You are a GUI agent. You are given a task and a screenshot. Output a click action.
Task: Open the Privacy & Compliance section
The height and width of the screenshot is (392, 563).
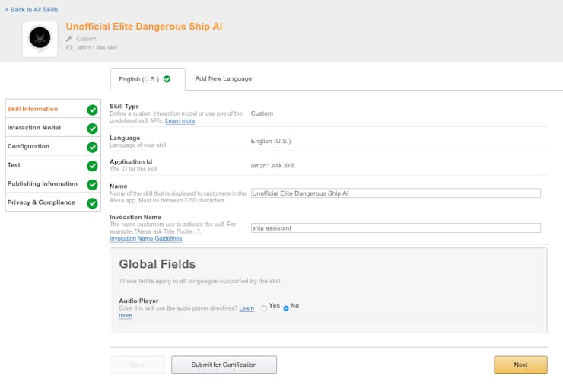pos(53,202)
